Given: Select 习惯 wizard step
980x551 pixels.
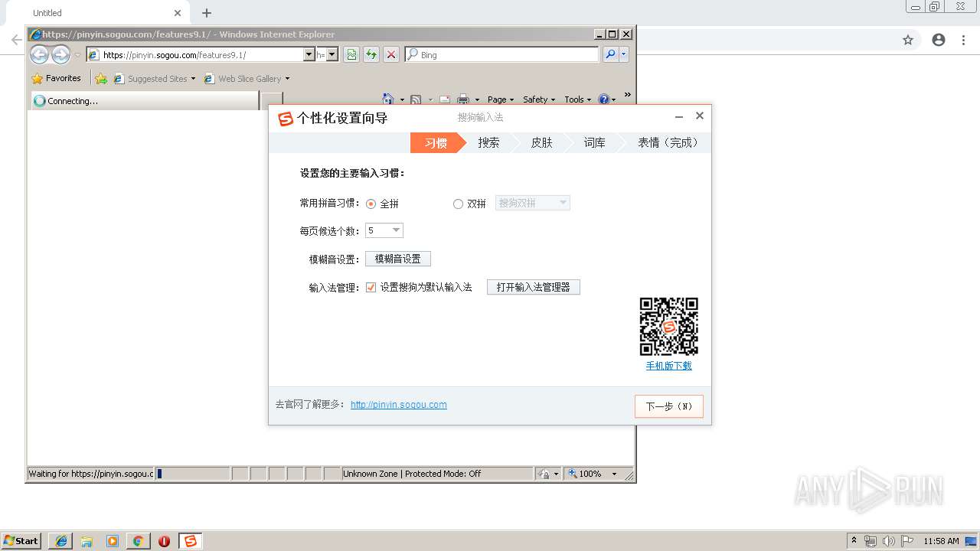Looking at the screenshot, I should point(435,142).
